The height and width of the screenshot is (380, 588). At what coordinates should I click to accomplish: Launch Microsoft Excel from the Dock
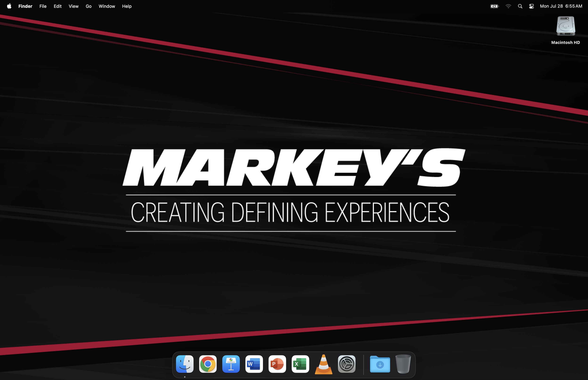[x=300, y=364]
